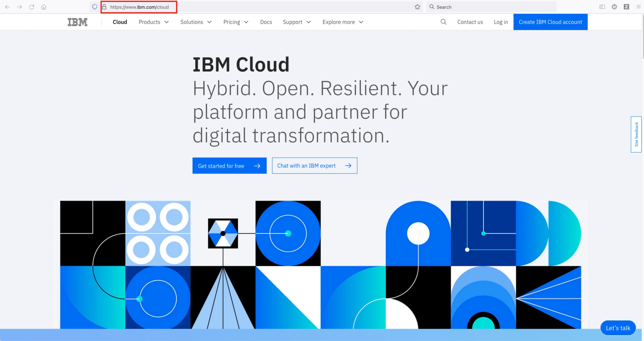Click the site padlock security icon
Screen dimensions: 644x341
pos(104,7)
